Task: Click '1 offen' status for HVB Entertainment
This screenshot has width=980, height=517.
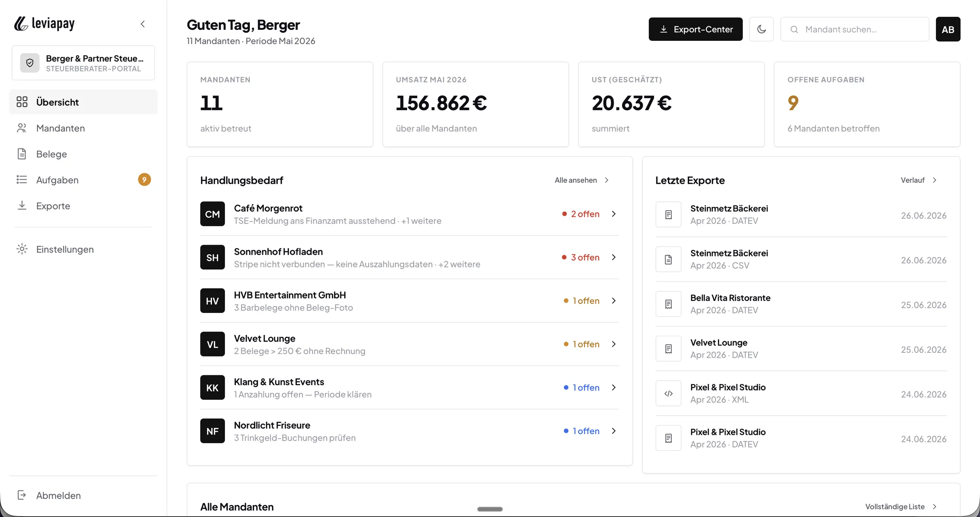Action: [x=581, y=301]
